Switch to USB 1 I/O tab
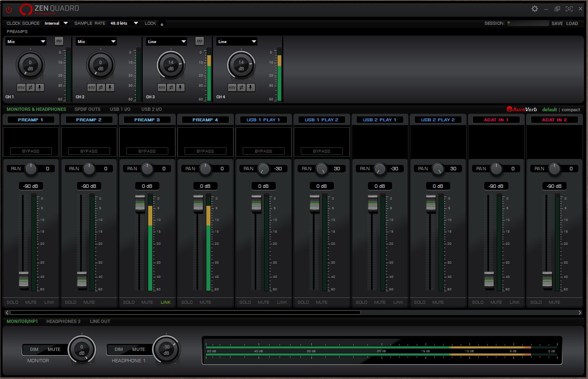 (120, 109)
